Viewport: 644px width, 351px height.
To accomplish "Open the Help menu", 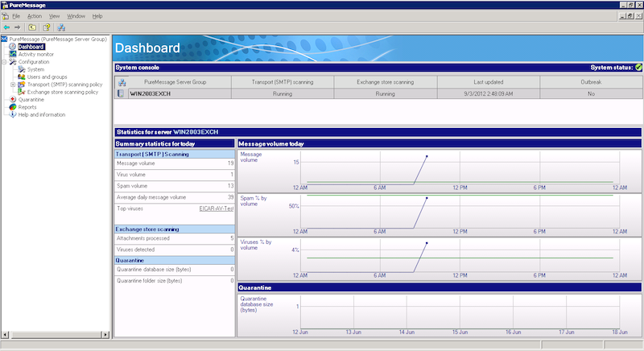I will (x=97, y=16).
